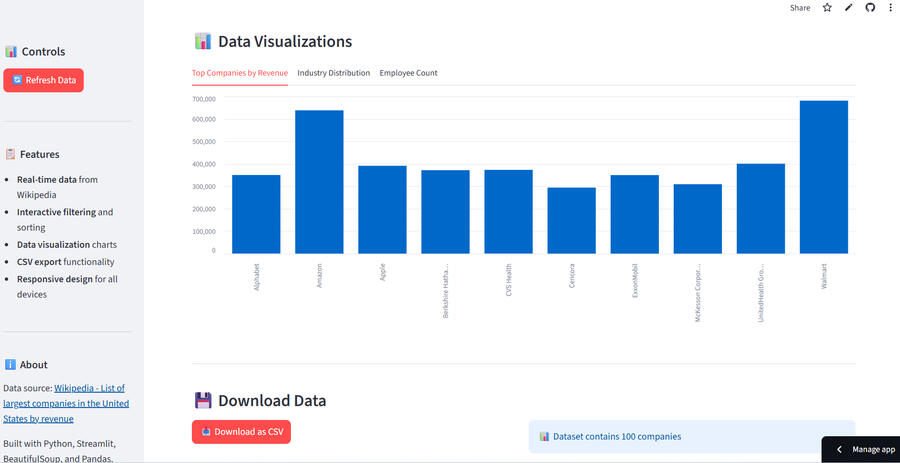Click the ExxonMobil revenue bar

[634, 214]
